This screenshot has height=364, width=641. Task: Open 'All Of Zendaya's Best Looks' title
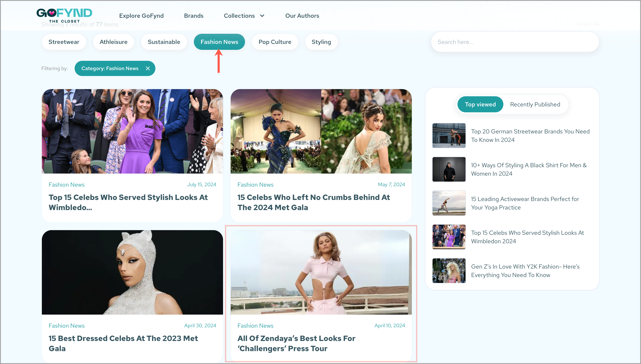click(296, 343)
